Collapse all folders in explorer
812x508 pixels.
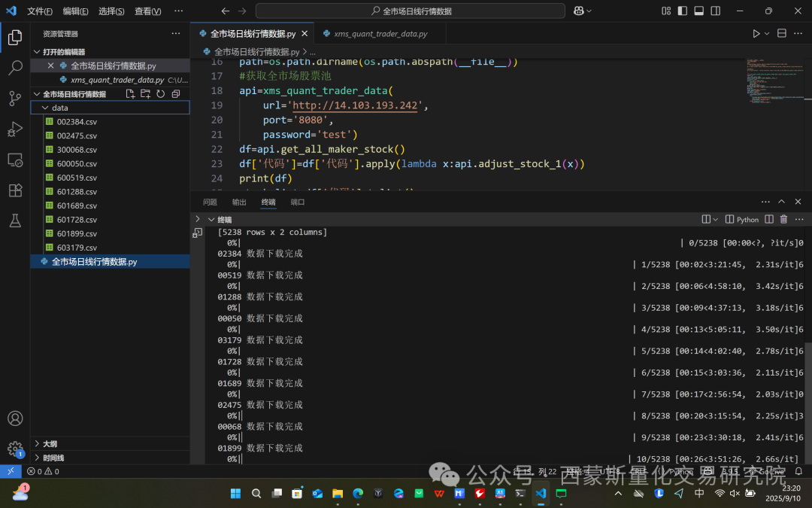[176, 94]
